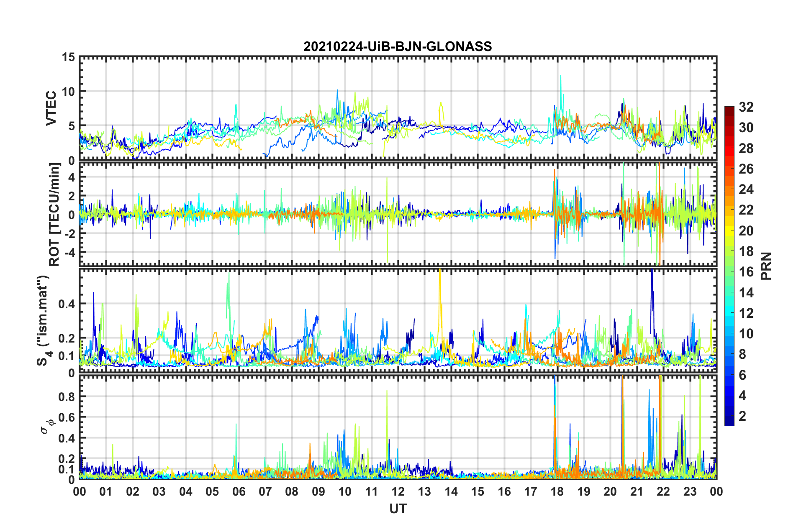The image size is (796, 532).
Task: Click UT axis tick label 23
Action: click(690, 491)
